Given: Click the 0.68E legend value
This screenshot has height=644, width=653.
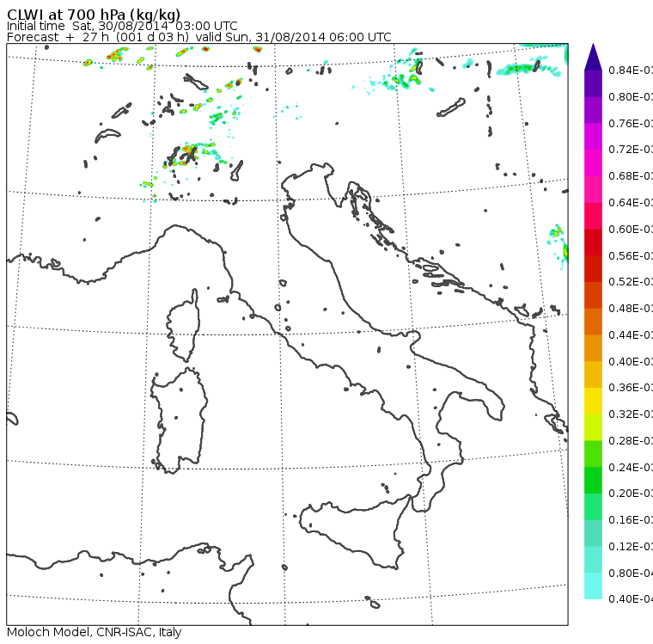Looking at the screenshot, I should tap(631, 176).
